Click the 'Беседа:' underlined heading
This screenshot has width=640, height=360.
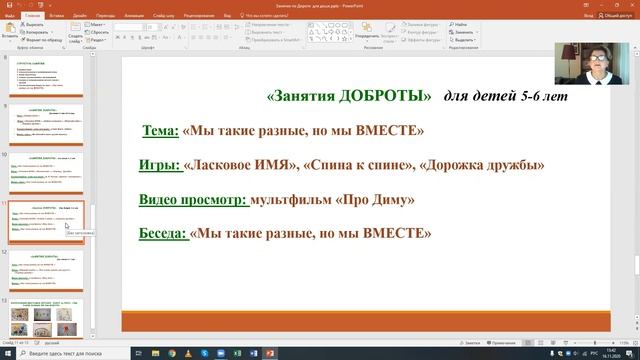(x=164, y=233)
